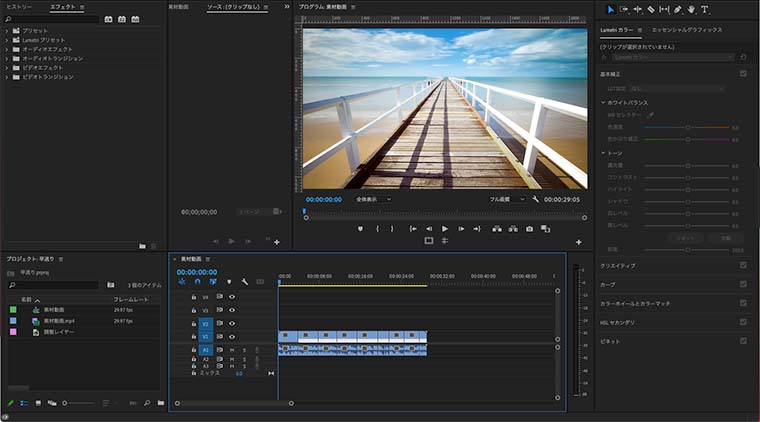Select the Type tool

pos(704,9)
